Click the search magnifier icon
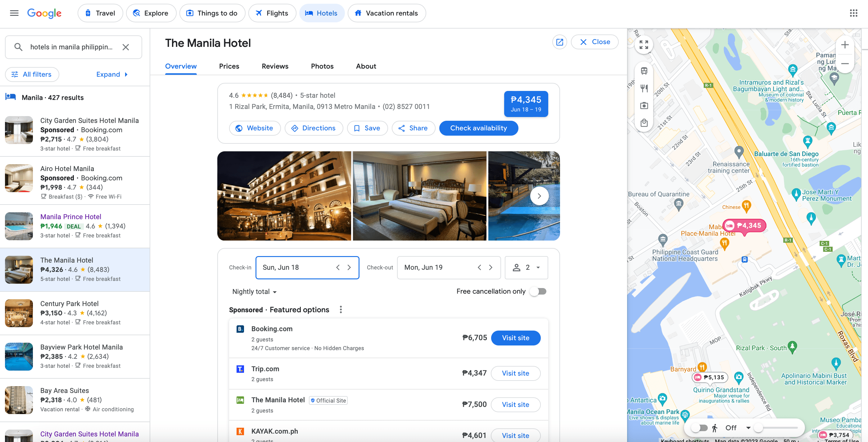The height and width of the screenshot is (442, 868). point(19,47)
